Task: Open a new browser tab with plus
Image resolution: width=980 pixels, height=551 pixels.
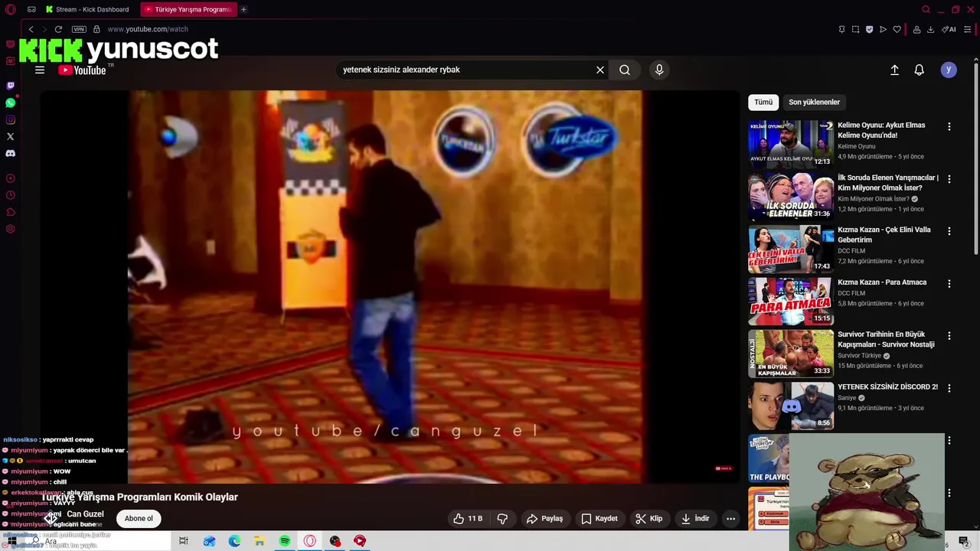Action: coord(243,9)
